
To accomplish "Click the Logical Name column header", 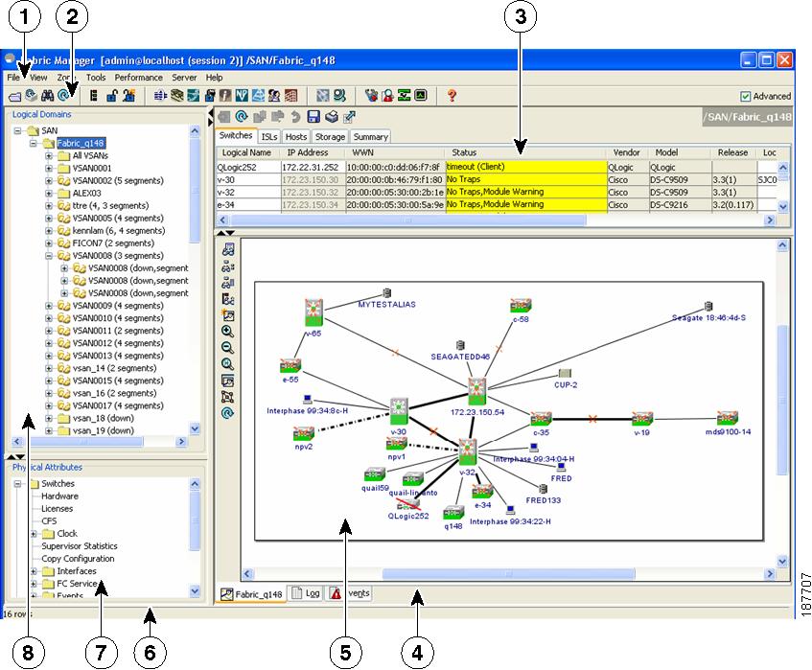I will coord(247,152).
